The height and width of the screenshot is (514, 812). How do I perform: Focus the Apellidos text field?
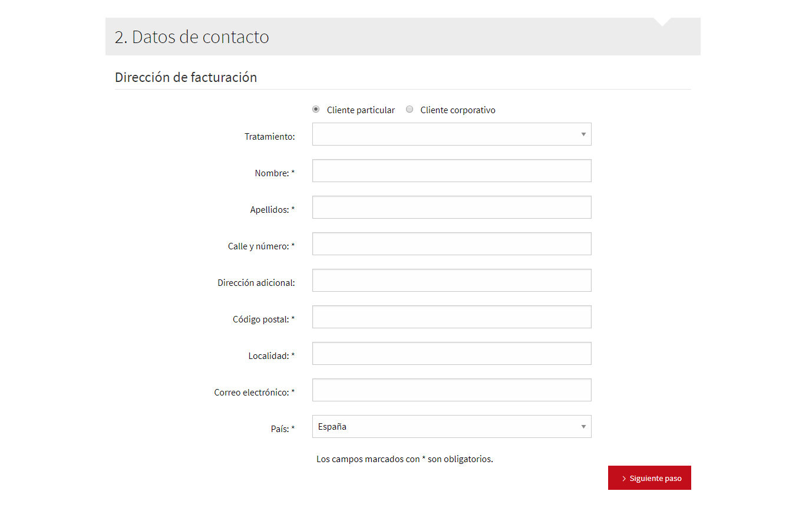point(451,207)
